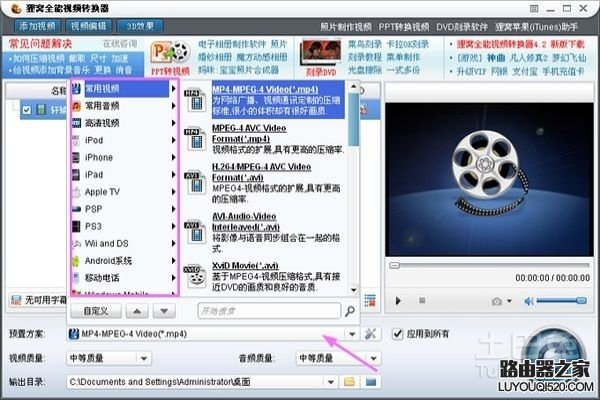Open 照片制作视频 link in top bar
The height and width of the screenshot is (400, 600).
[346, 27]
